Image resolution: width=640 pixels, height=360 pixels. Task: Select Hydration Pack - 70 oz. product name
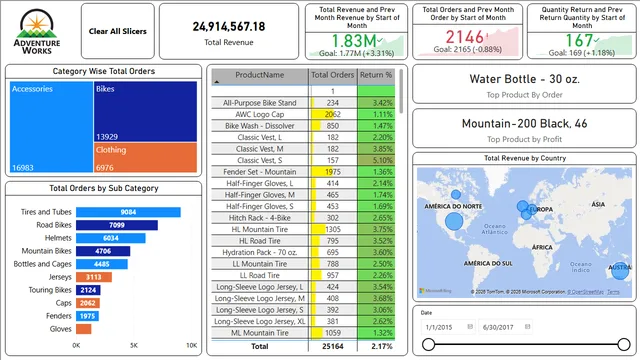click(260, 252)
